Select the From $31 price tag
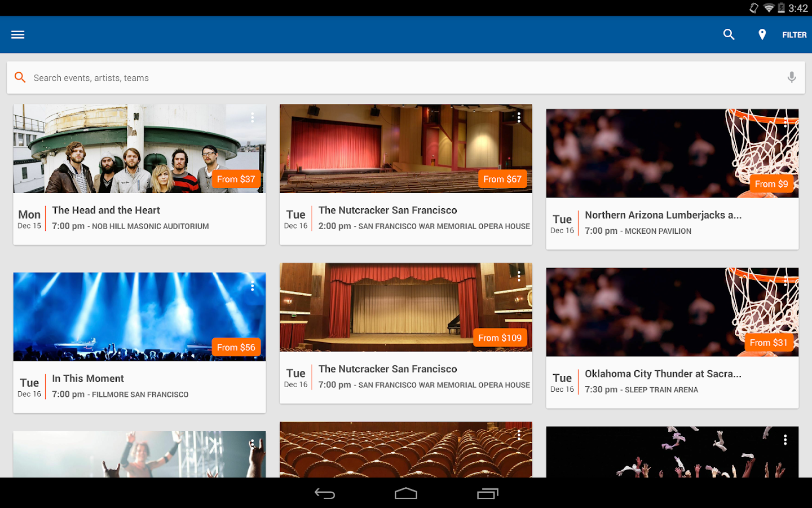 point(768,343)
